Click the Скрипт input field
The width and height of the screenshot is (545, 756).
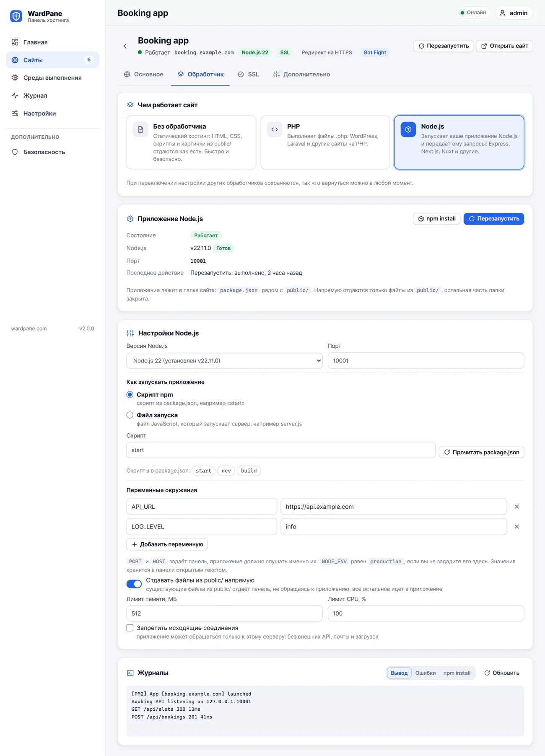click(281, 450)
